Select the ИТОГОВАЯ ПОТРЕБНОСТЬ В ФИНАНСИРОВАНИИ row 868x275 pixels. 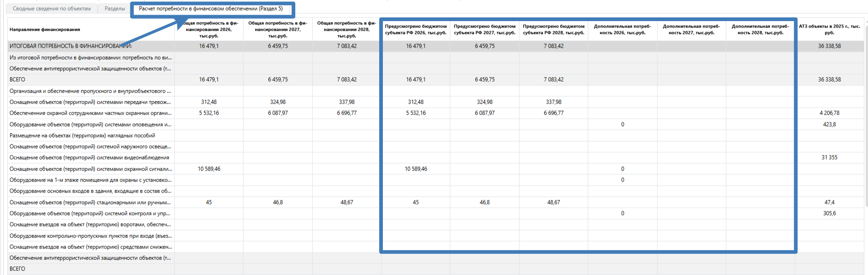(x=71, y=46)
